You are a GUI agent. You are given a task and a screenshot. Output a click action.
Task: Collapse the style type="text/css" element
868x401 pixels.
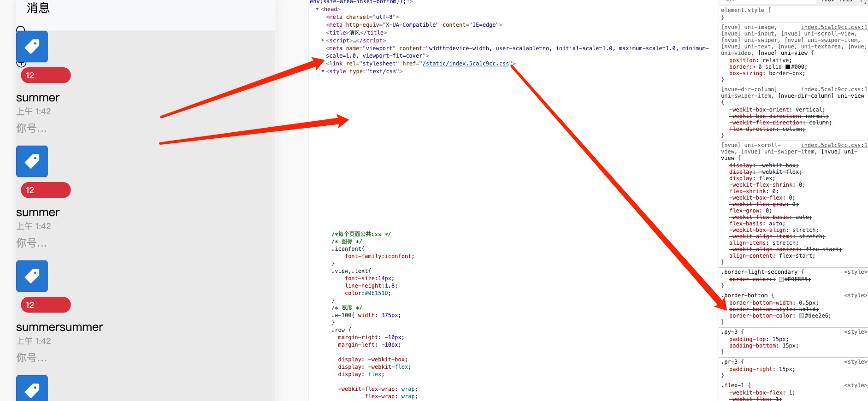[x=323, y=71]
